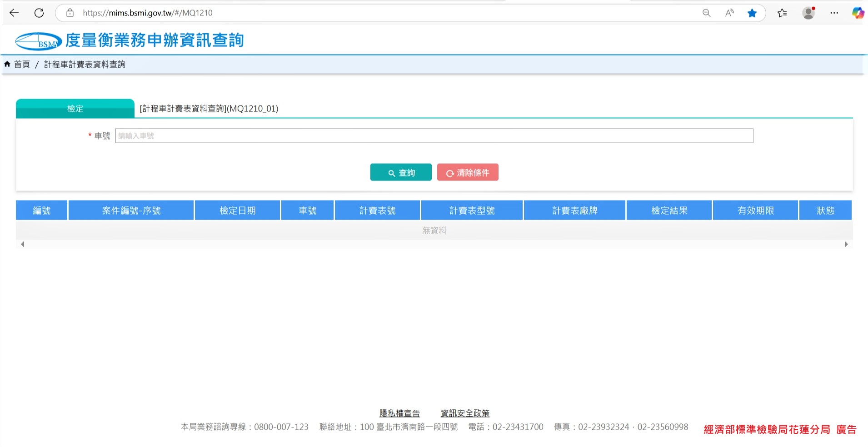This screenshot has width=868, height=447.
Task: Click the 有效期限 column header
Action: 755,211
